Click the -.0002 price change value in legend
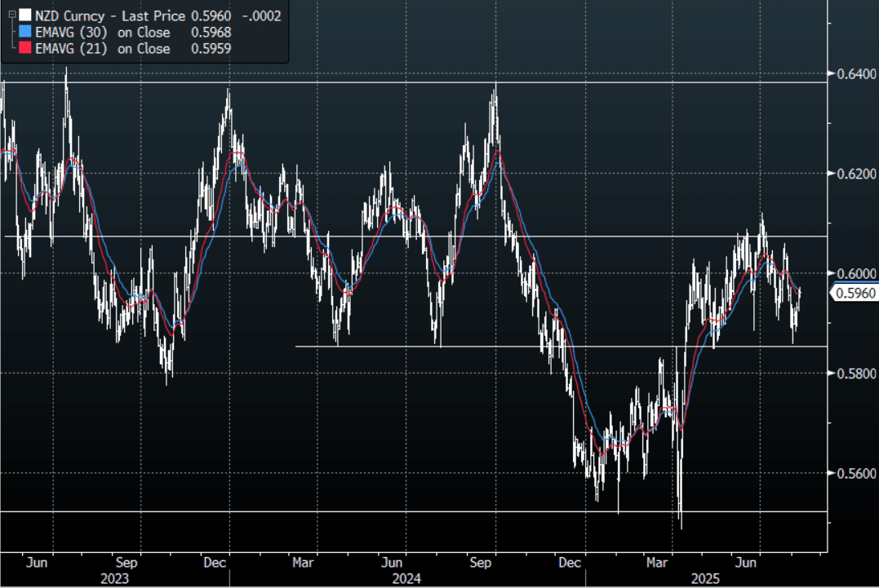This screenshot has height=588, width=879. tap(260, 15)
